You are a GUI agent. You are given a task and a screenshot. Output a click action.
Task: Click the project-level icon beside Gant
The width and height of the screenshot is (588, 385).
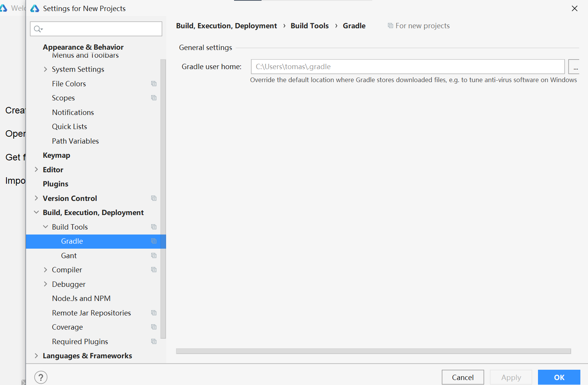(x=154, y=256)
